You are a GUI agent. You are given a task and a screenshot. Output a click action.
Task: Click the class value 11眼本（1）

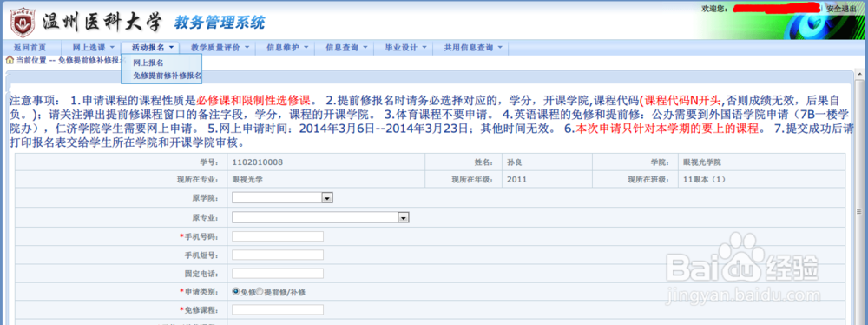tap(705, 180)
